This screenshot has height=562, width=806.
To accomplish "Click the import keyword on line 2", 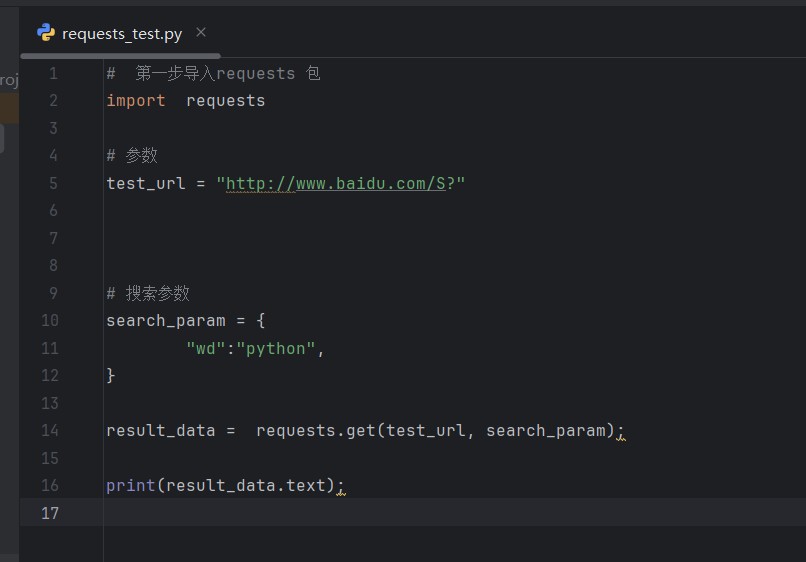I will pos(136,100).
